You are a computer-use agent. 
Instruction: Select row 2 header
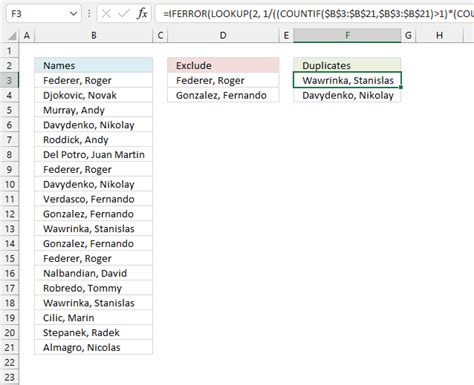[9, 65]
